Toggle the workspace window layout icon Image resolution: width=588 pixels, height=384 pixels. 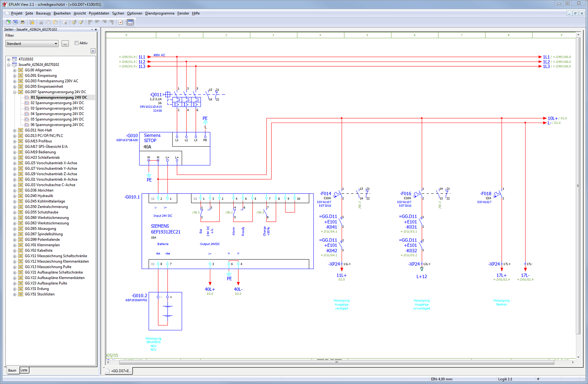point(130,22)
